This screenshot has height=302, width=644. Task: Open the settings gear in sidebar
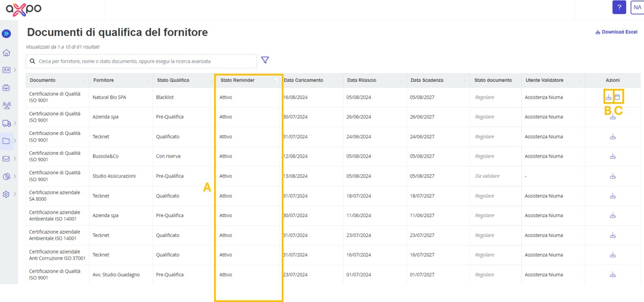tap(6, 194)
